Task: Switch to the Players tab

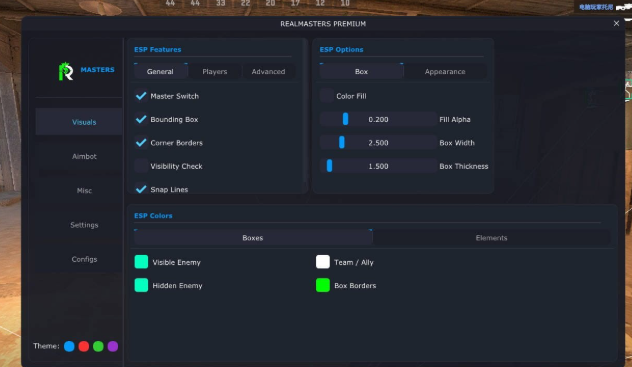Action: pos(215,71)
